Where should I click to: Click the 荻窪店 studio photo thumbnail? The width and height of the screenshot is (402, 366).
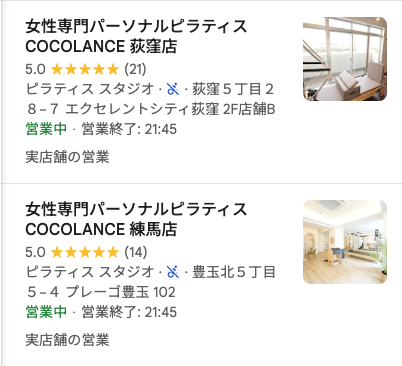[345, 59]
